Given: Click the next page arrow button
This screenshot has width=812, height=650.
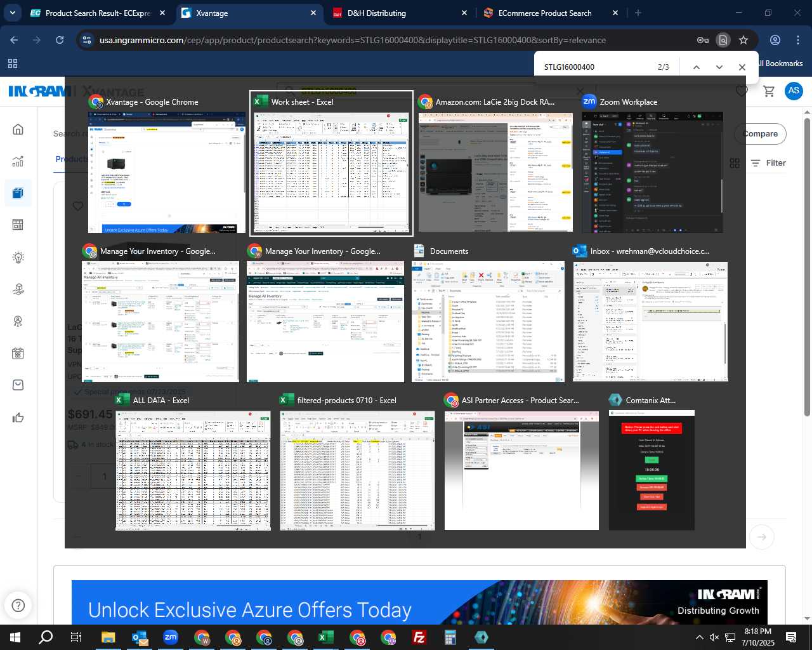Looking at the screenshot, I should pos(762,537).
